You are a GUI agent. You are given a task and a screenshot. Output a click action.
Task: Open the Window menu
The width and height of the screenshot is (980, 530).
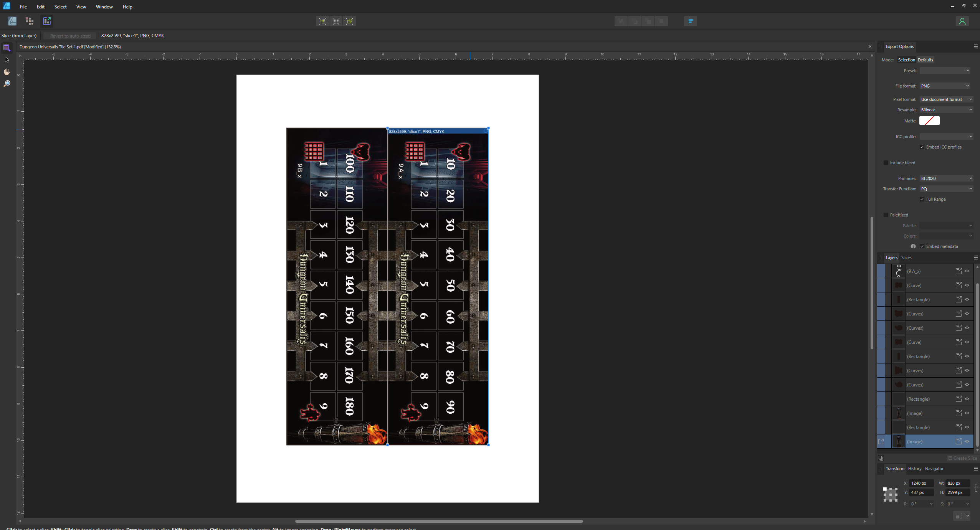pyautogui.click(x=104, y=7)
